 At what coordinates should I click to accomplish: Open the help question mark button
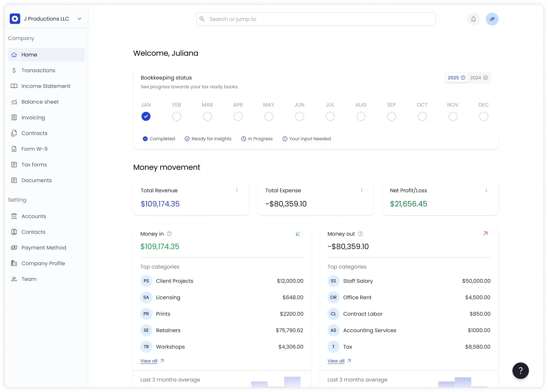pos(520,371)
